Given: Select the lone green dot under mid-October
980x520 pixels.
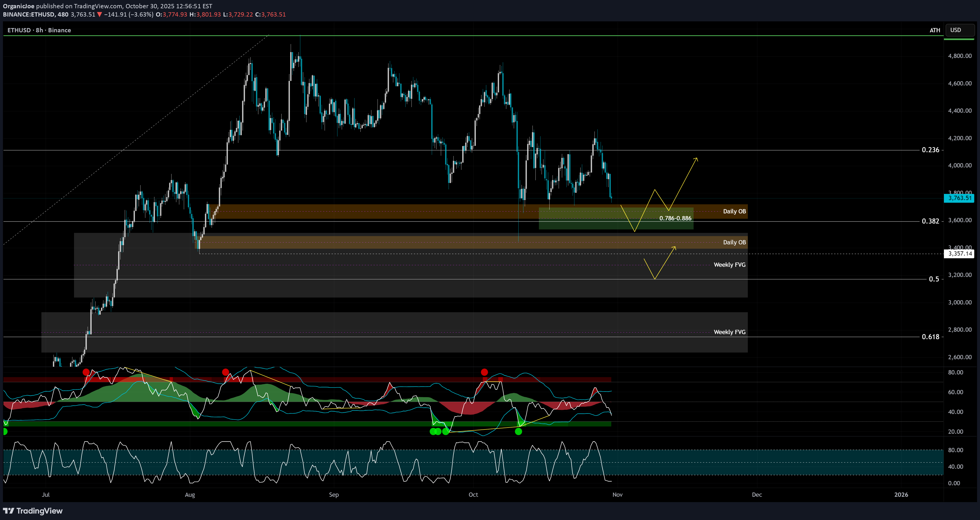Looking at the screenshot, I should (x=518, y=431).
